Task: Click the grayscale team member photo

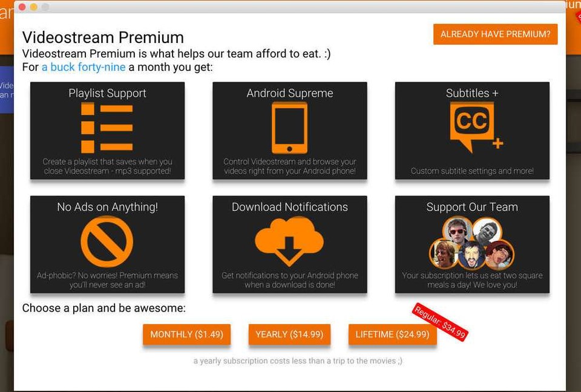Action: pyautogui.click(x=487, y=232)
